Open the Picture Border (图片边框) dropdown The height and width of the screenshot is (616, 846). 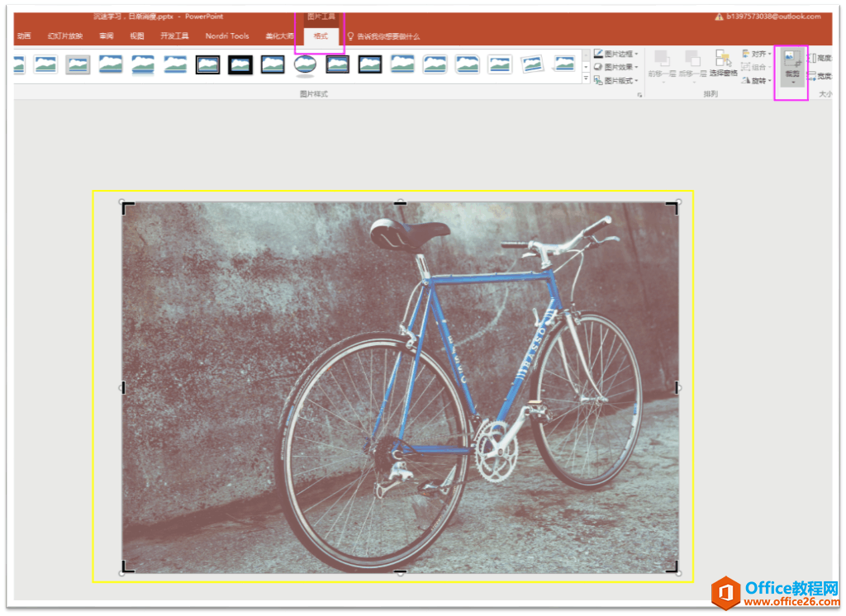click(x=616, y=54)
